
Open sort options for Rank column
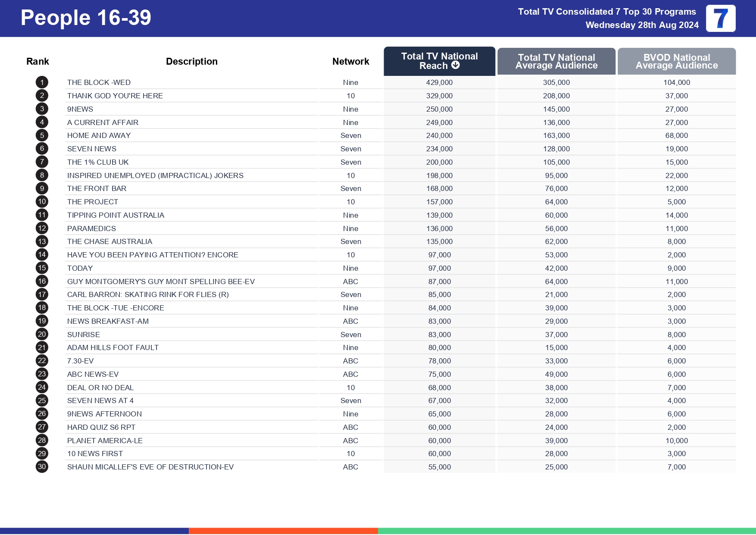(37, 61)
